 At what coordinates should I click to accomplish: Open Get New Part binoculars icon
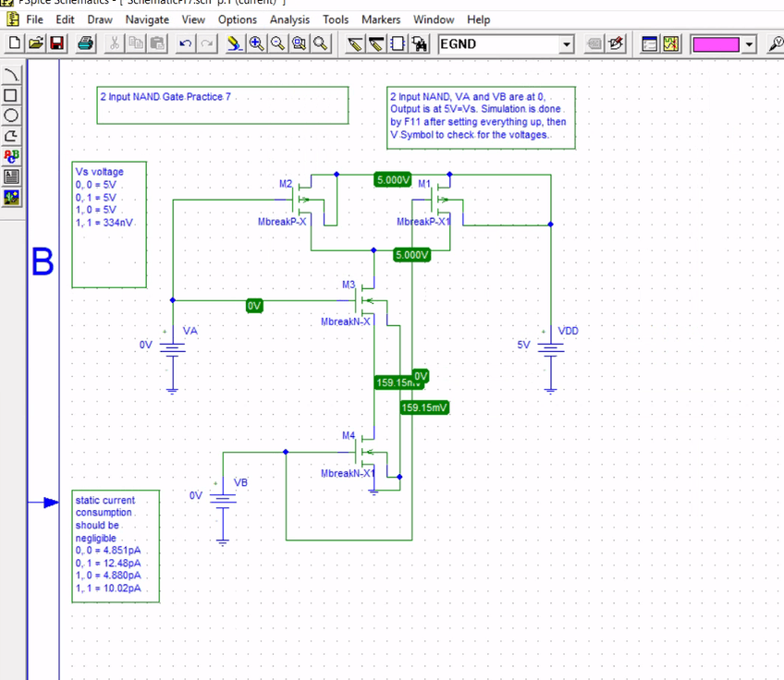coord(420,43)
